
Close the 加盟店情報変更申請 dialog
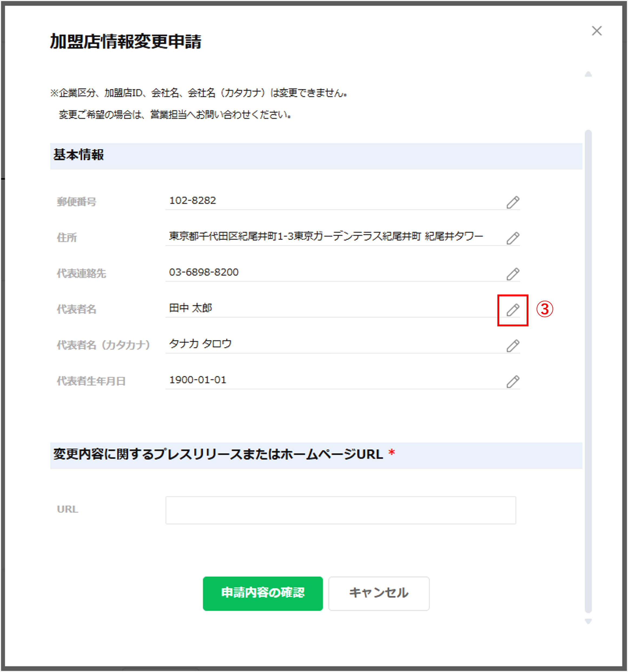(597, 31)
